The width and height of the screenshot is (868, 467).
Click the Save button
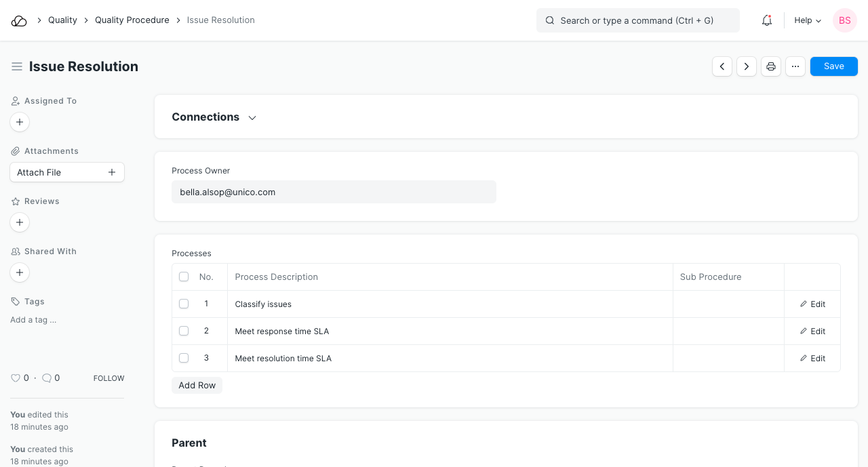tap(833, 66)
